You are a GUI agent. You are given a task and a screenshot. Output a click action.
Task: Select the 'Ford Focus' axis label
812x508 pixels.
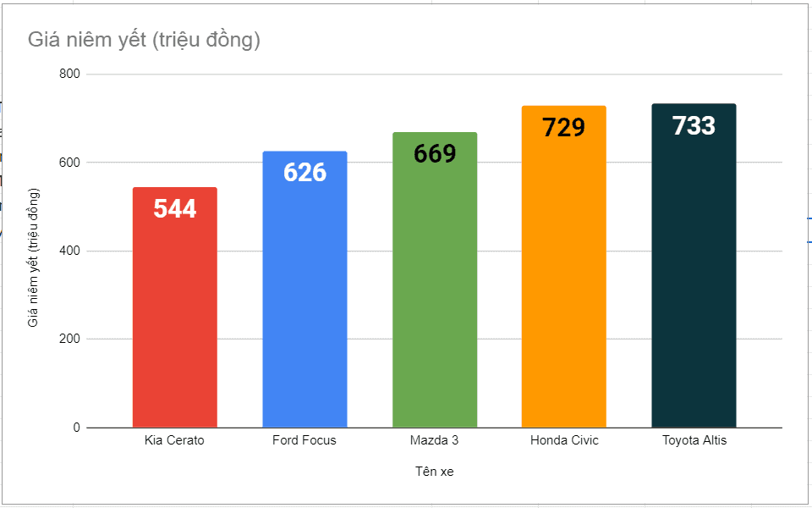pos(304,440)
